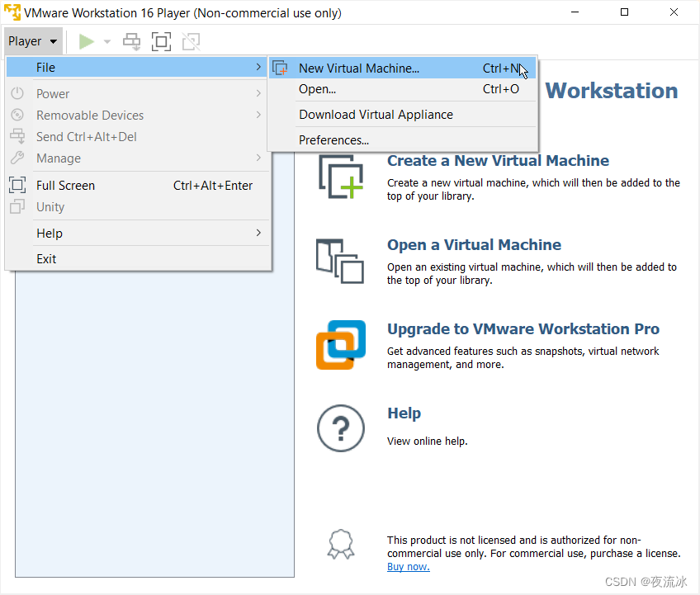Image resolution: width=700 pixels, height=595 pixels.
Task: Open Removable Devices menu entry
Action: click(138, 116)
